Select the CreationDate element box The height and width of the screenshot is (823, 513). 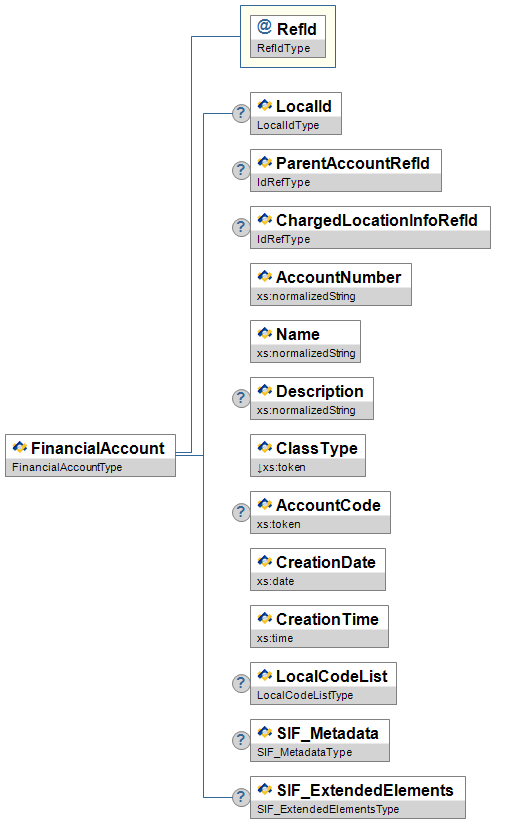click(318, 569)
